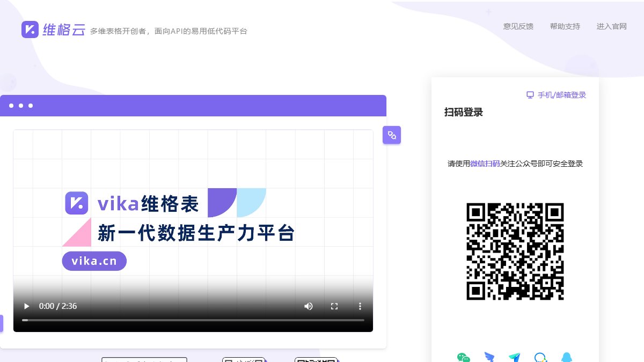Click the vika.cn badge in video
The image size is (644, 362).
pos(94,261)
